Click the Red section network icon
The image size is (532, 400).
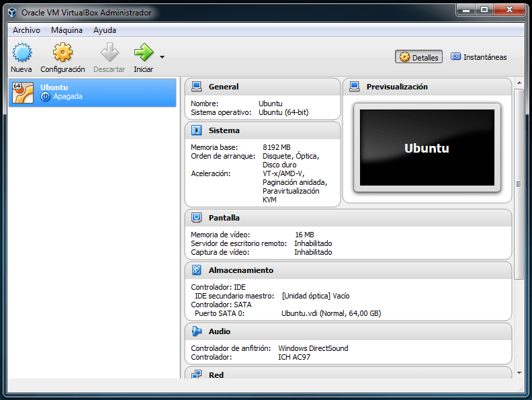pos(196,374)
